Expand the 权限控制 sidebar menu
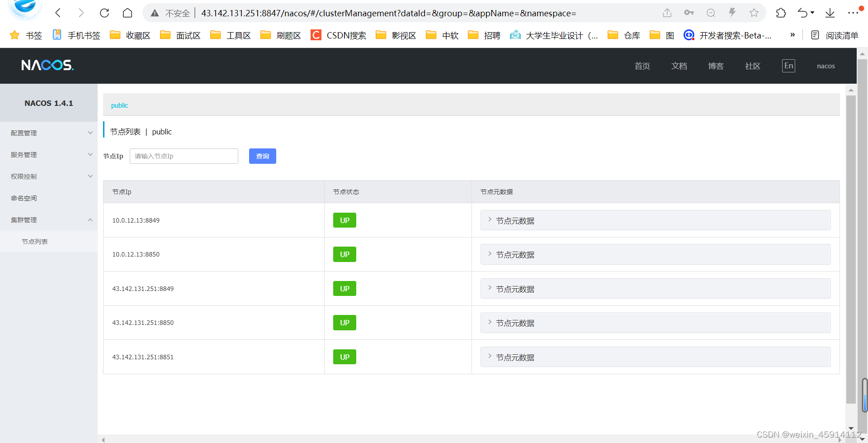The width and height of the screenshot is (868, 443). (49, 176)
